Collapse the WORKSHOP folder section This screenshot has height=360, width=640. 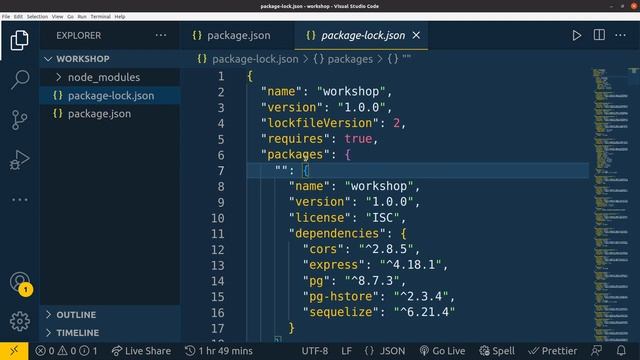click(110, 59)
